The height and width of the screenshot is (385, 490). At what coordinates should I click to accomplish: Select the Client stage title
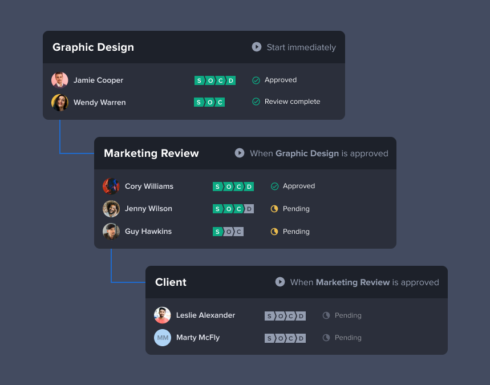click(171, 282)
